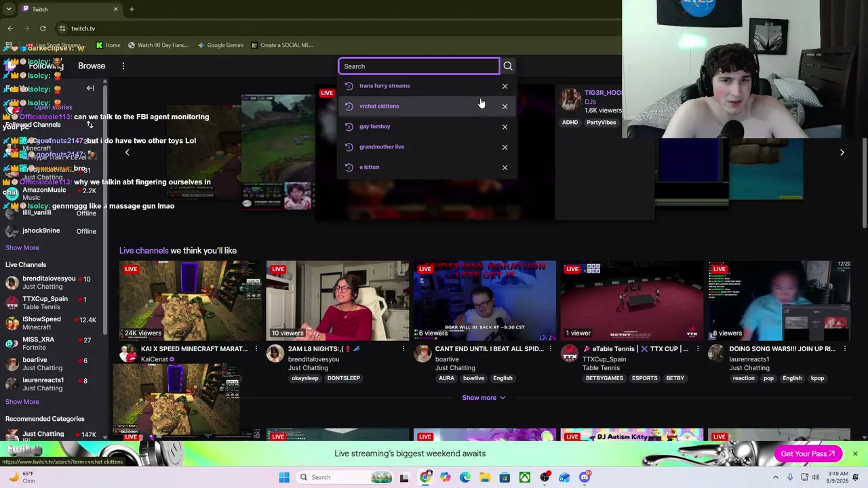Click the purple search magnifier button
This screenshot has width=868, height=488.
508,66
